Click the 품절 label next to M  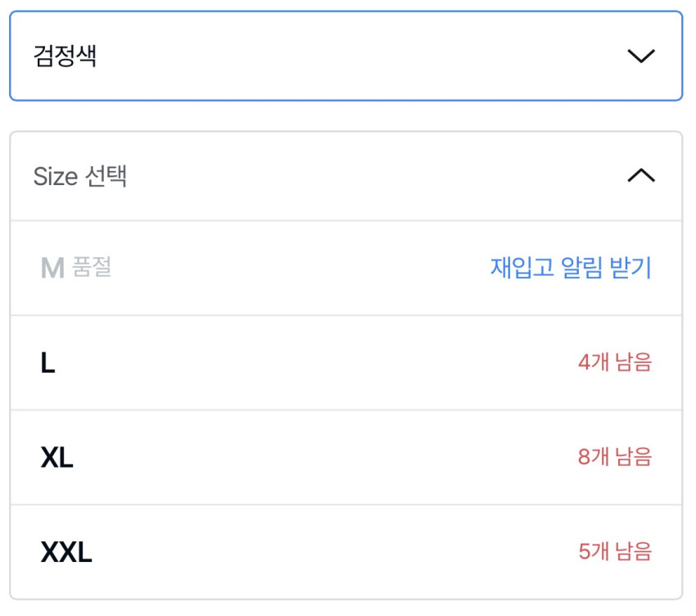point(92,268)
